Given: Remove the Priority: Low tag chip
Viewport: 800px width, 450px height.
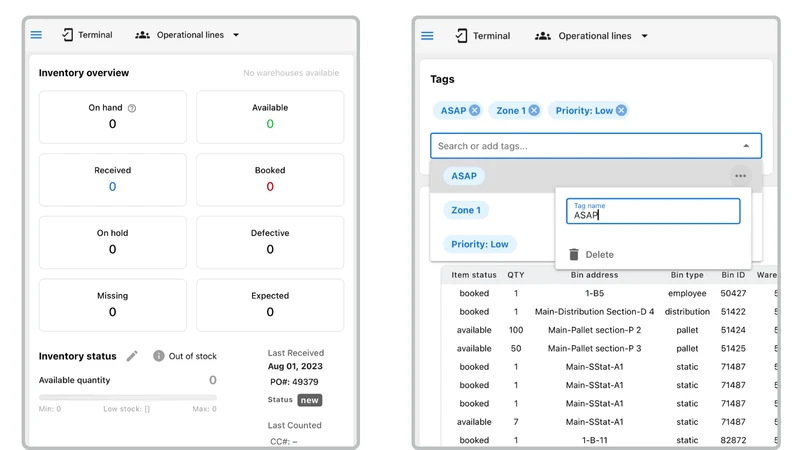Looking at the screenshot, I should (621, 110).
